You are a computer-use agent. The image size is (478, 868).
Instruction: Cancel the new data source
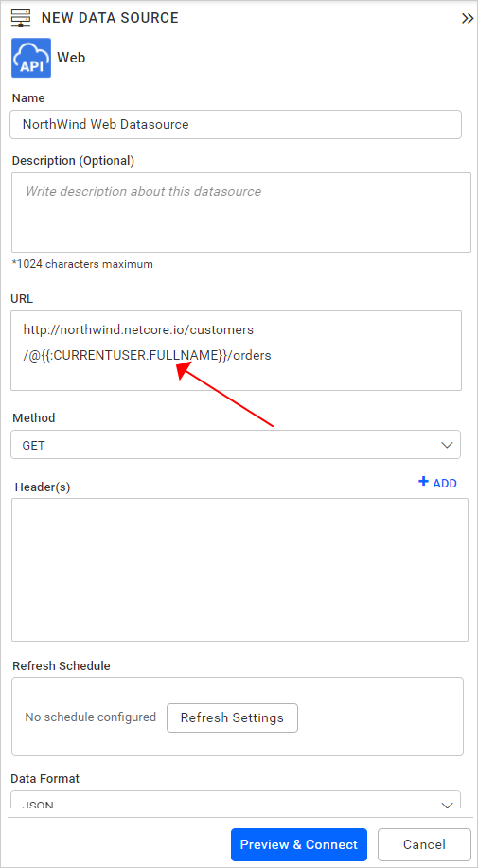[424, 844]
